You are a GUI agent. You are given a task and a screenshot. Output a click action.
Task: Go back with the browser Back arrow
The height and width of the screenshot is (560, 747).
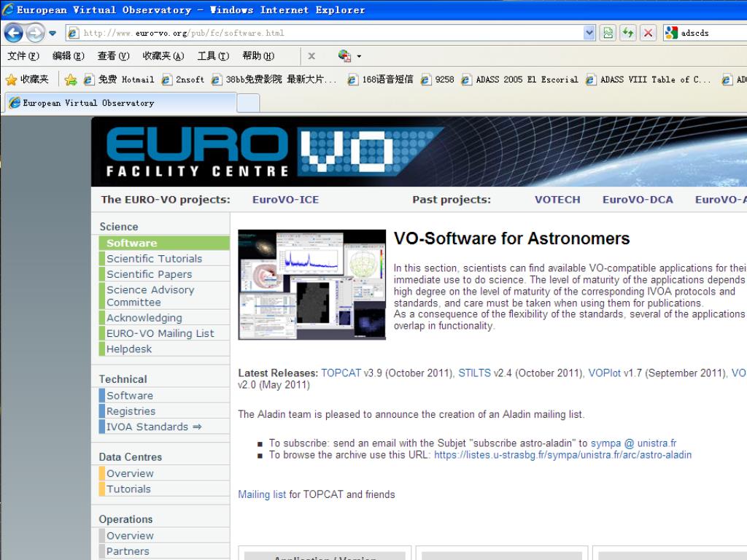13,33
